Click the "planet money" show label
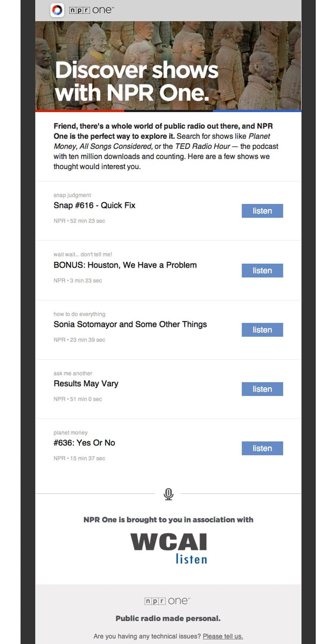The height and width of the screenshot is (644, 336). coord(70,433)
